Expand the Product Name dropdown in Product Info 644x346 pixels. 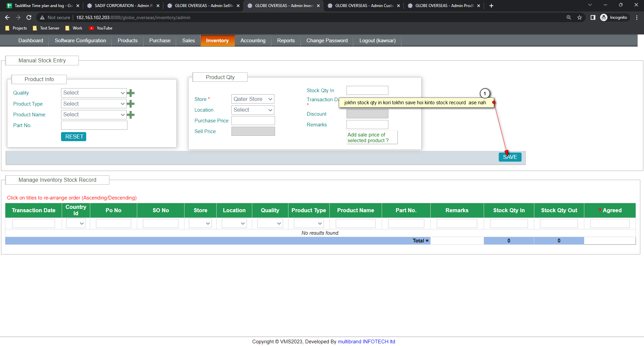coord(94,115)
